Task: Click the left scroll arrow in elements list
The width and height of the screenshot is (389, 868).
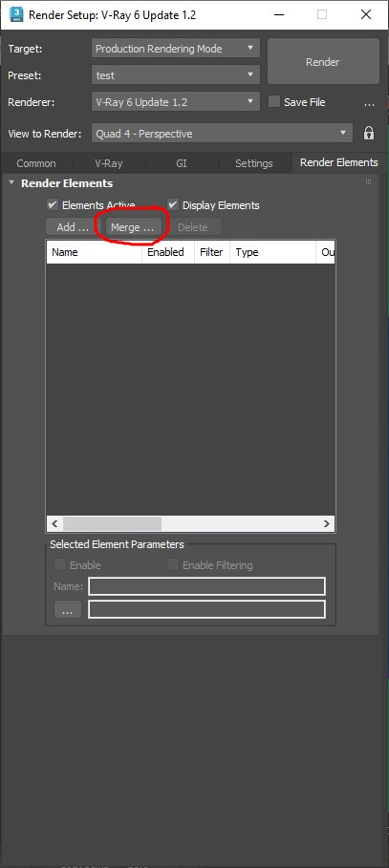Action: pyautogui.click(x=54, y=523)
